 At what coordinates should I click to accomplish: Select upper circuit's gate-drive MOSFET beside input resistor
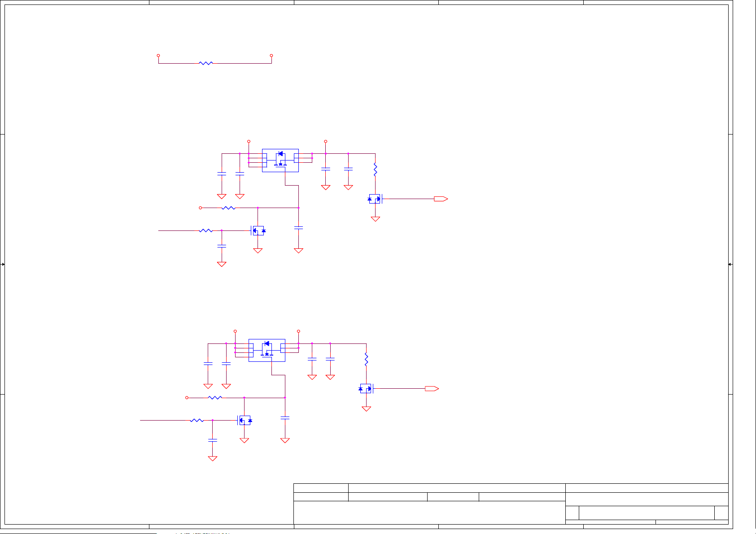click(x=258, y=231)
